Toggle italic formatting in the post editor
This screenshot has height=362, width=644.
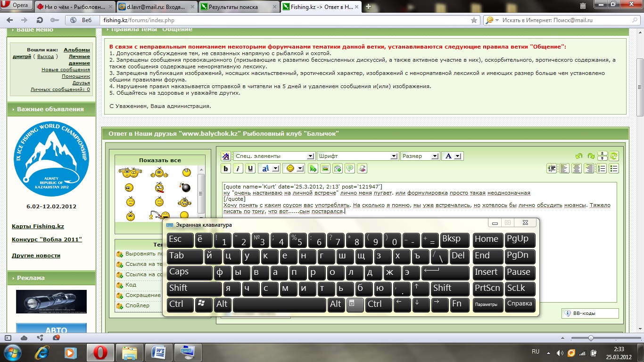click(x=238, y=168)
